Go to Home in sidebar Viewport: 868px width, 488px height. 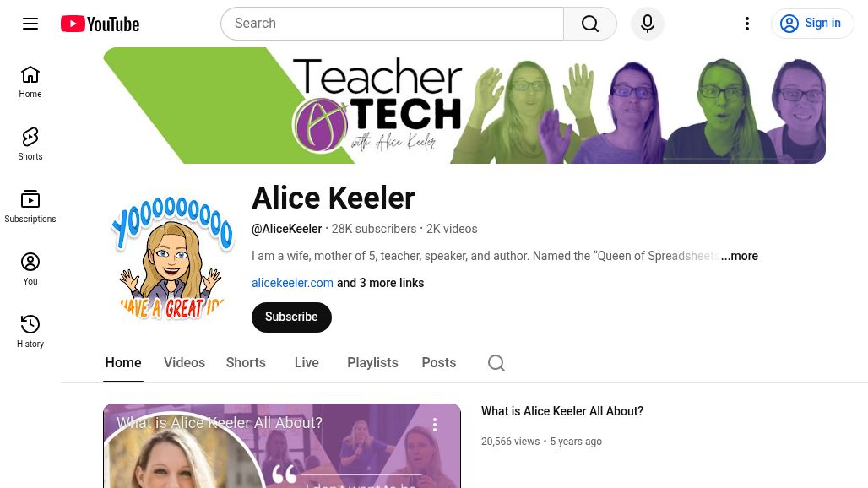[30, 82]
